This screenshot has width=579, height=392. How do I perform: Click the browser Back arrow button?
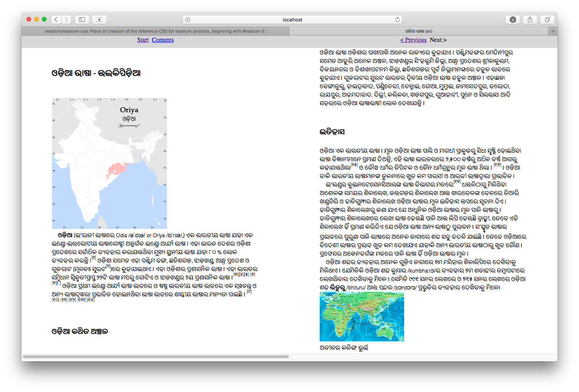(x=56, y=20)
